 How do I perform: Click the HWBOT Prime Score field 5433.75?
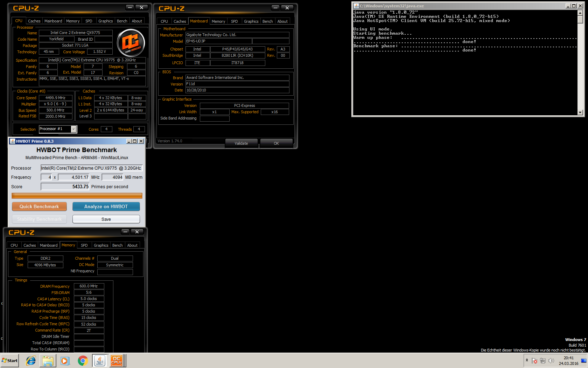tap(65, 186)
